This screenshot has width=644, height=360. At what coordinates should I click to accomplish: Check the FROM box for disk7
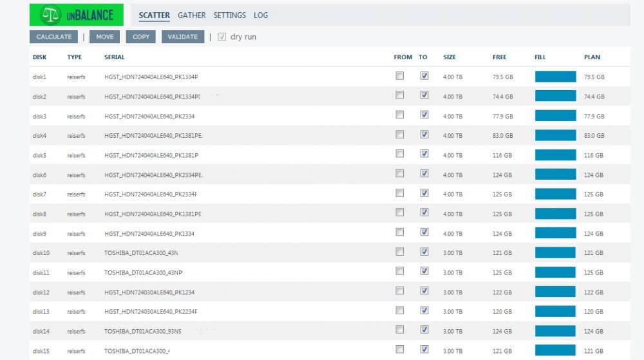400,193
